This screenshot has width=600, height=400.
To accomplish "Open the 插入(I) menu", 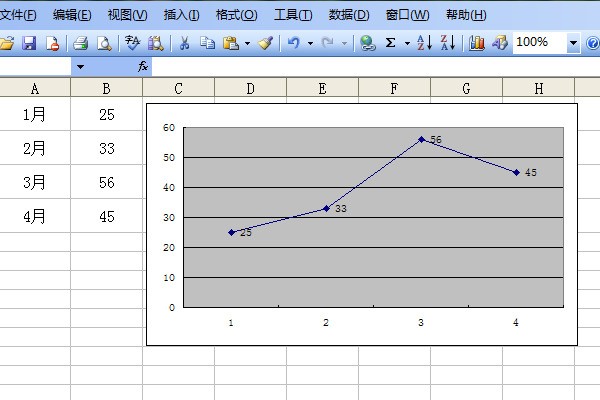I will [x=181, y=15].
